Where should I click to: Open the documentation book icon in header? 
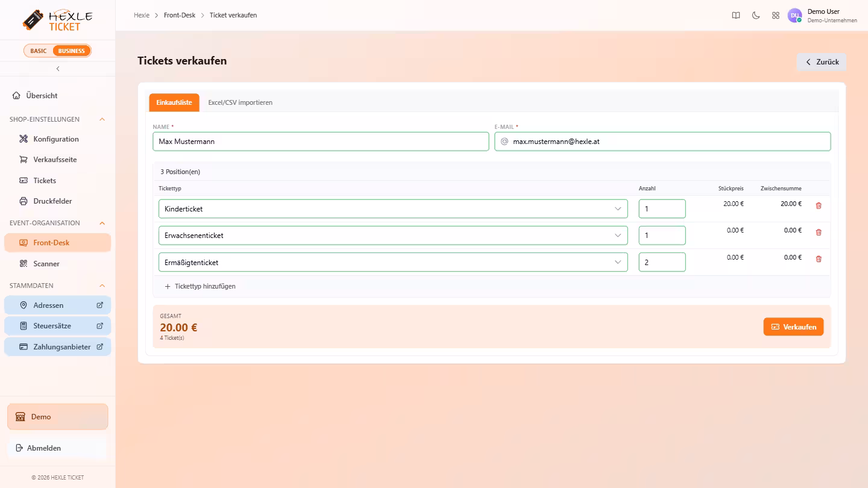pyautogui.click(x=736, y=16)
